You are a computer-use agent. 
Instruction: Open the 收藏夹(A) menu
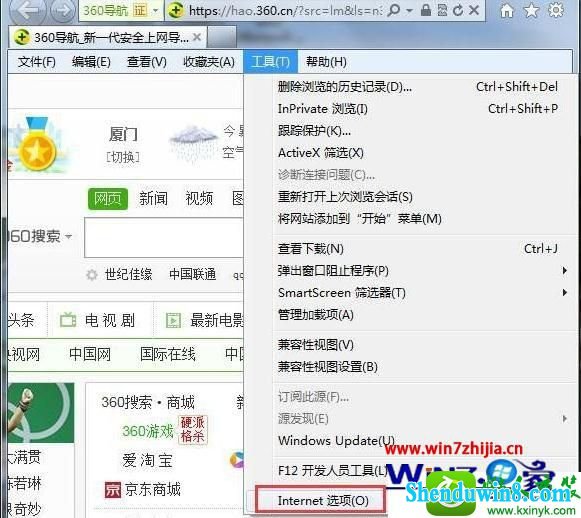click(x=209, y=62)
